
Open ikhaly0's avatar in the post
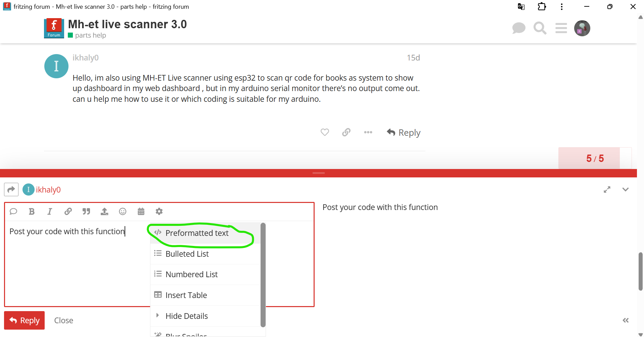(56, 66)
